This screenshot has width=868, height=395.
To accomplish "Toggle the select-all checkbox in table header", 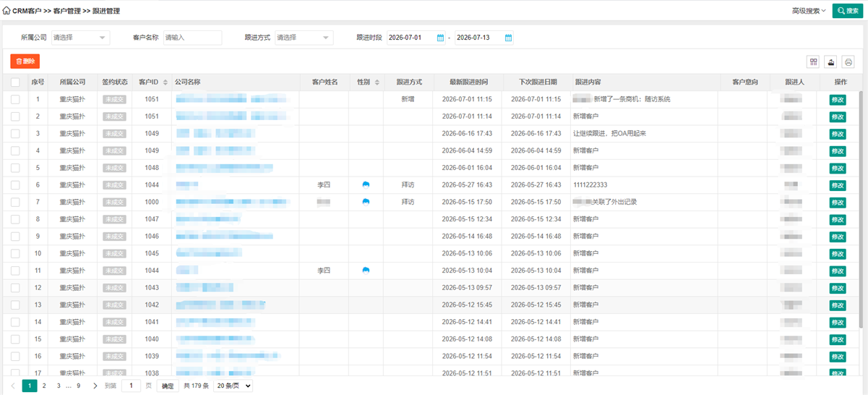I will coord(15,82).
